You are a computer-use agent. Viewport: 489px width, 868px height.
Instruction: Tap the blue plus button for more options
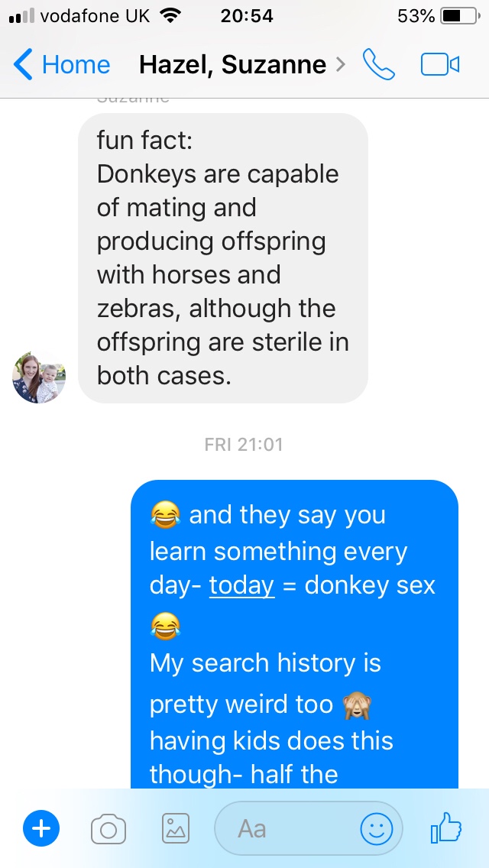[x=41, y=829]
